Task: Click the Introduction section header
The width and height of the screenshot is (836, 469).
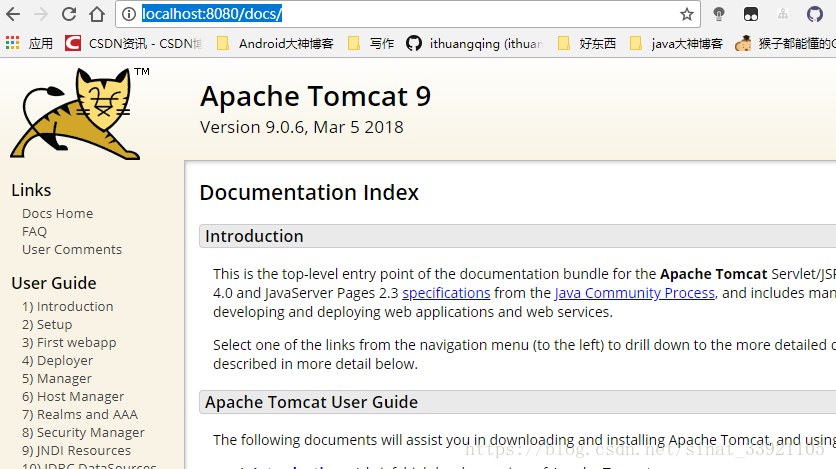Action: [x=517, y=236]
